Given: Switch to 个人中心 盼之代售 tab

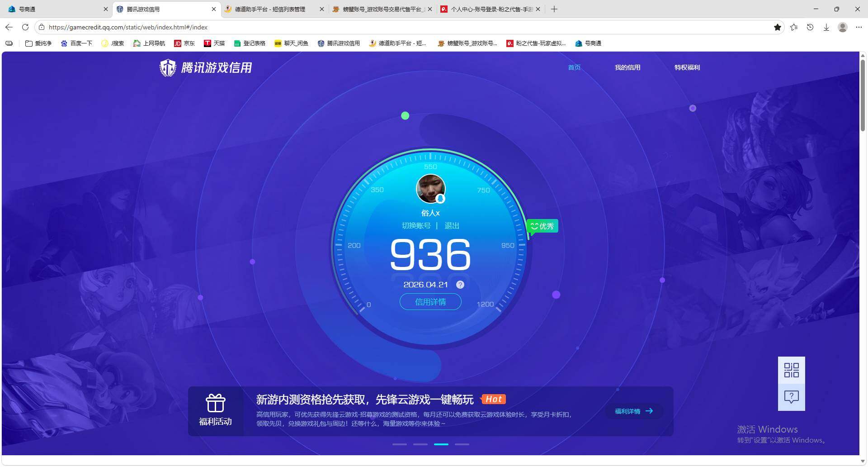Looking at the screenshot, I should [x=491, y=9].
